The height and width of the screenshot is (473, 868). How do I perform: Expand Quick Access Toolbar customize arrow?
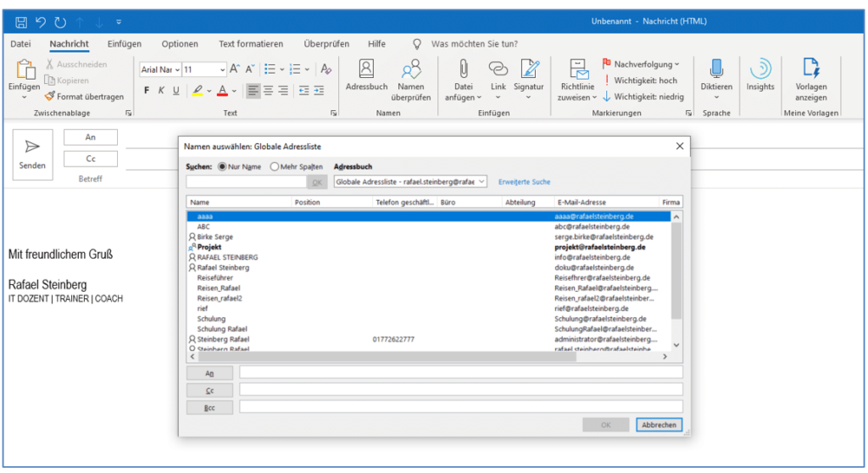(119, 22)
